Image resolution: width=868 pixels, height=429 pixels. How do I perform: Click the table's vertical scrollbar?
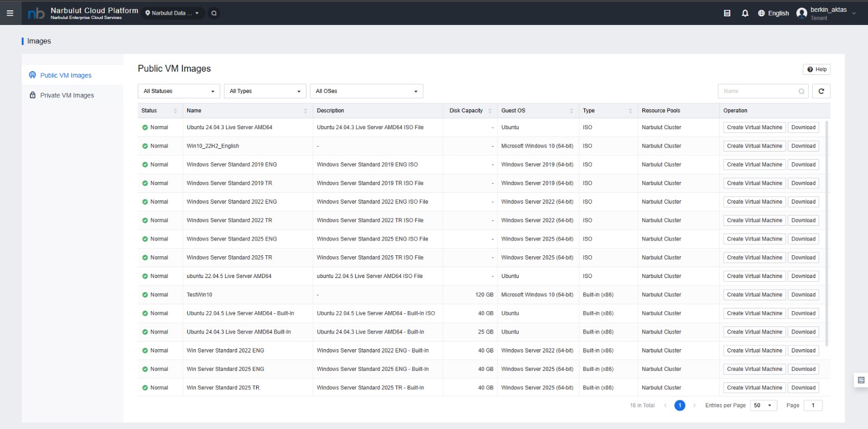pos(827,234)
